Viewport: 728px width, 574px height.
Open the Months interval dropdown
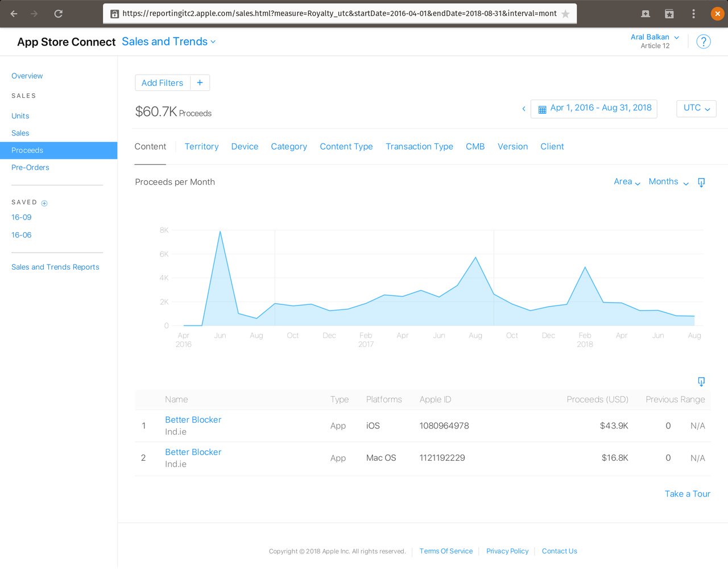(668, 181)
